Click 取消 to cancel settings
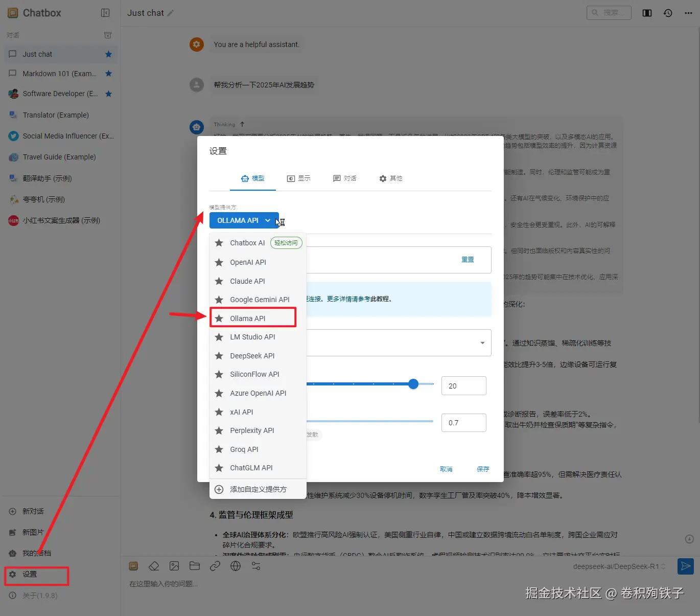Image resolution: width=700 pixels, height=616 pixels. click(x=446, y=469)
